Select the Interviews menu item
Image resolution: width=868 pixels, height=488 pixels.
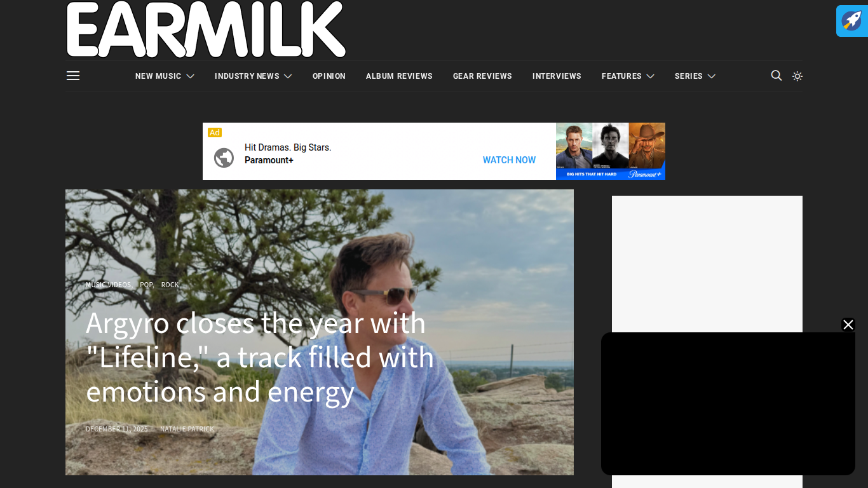[557, 76]
